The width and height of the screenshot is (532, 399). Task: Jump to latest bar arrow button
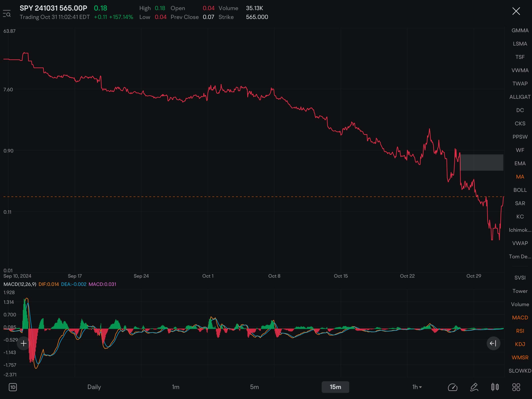(493, 343)
